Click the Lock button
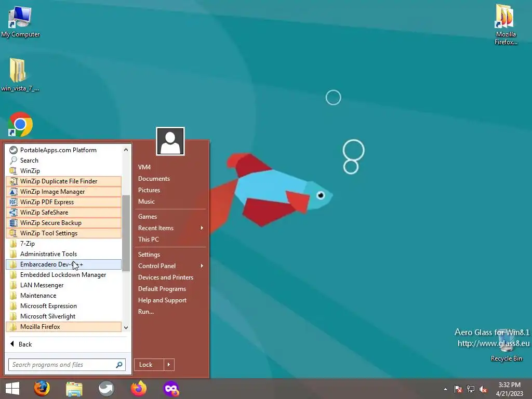 (x=149, y=365)
